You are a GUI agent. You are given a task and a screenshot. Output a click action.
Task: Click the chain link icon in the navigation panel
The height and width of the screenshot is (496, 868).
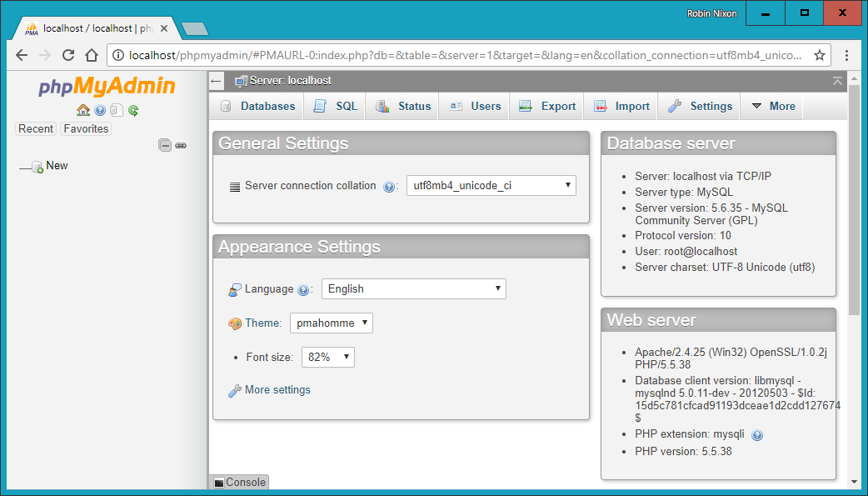tap(181, 145)
